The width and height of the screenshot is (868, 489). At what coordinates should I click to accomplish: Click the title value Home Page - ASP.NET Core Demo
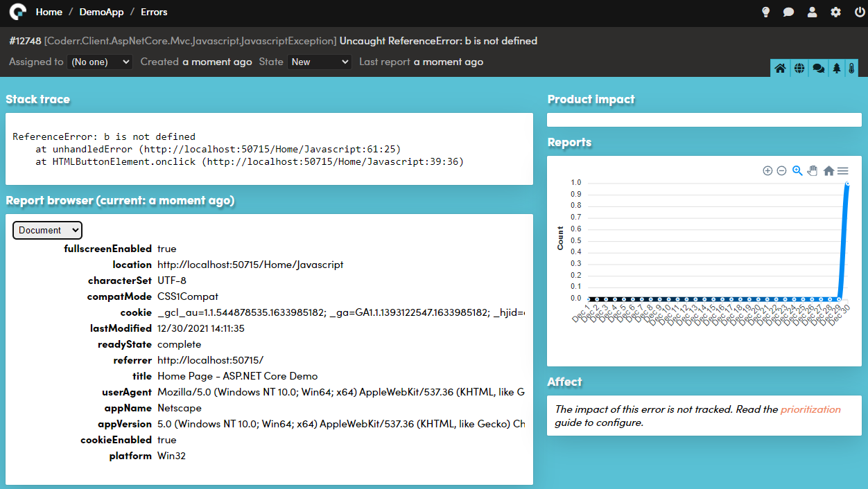pos(238,376)
